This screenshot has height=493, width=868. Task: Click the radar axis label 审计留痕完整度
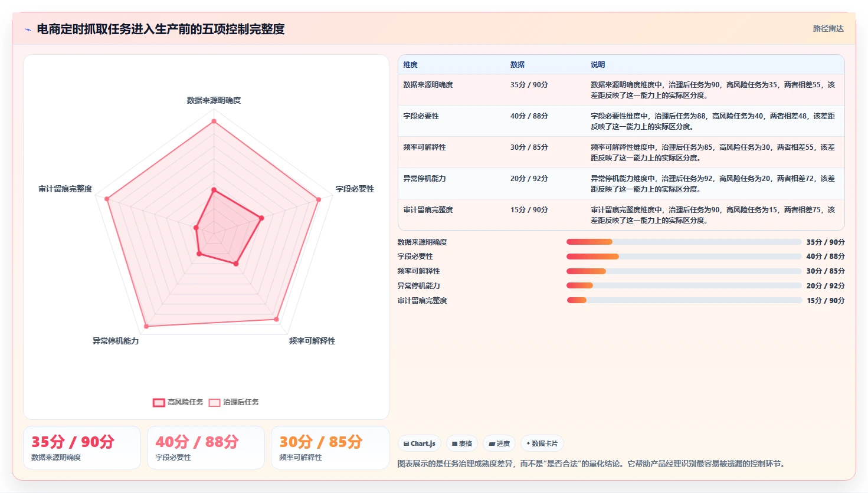coord(65,189)
